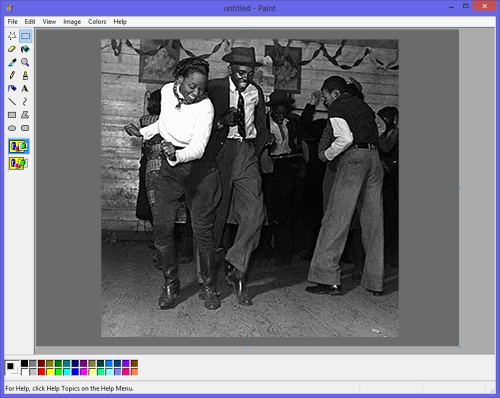Open the Help menu
Screen dimensions: 500x398
(120, 22)
